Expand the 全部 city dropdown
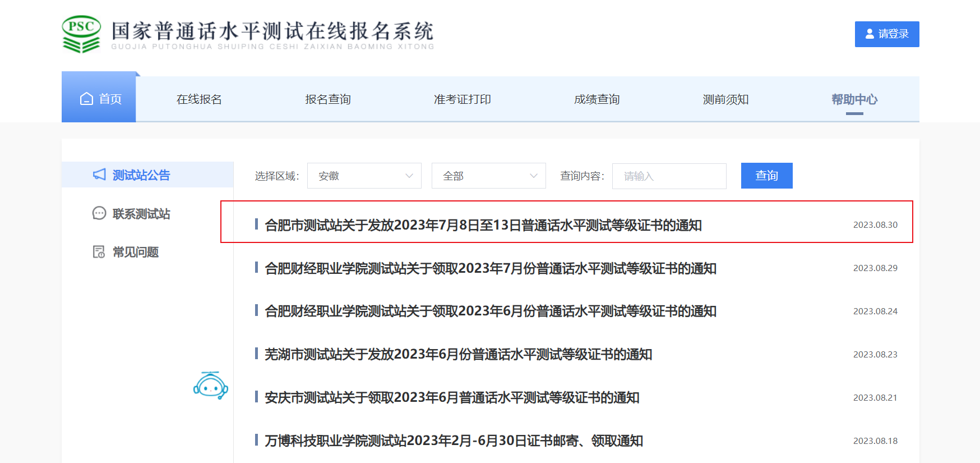This screenshot has height=463, width=980. point(488,176)
